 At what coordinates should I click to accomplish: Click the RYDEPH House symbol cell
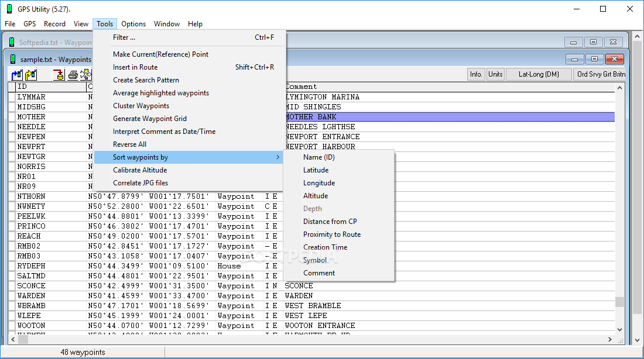(239, 266)
